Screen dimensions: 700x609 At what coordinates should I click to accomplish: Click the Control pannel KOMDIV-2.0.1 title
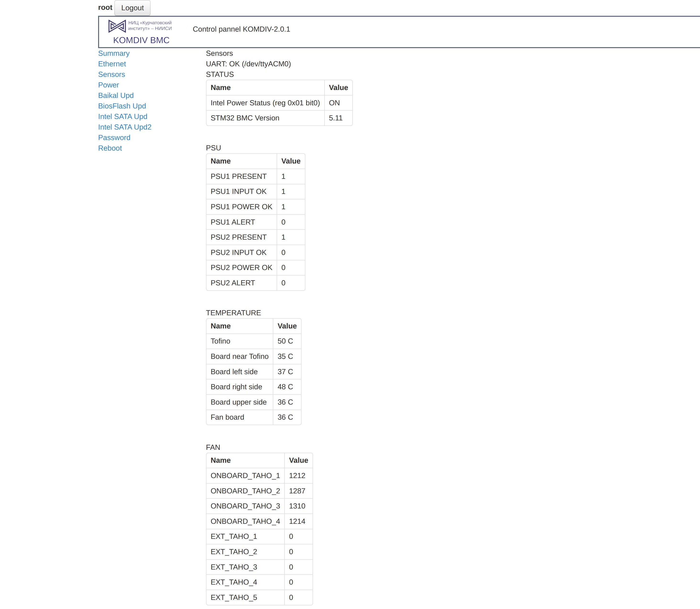coord(241,29)
